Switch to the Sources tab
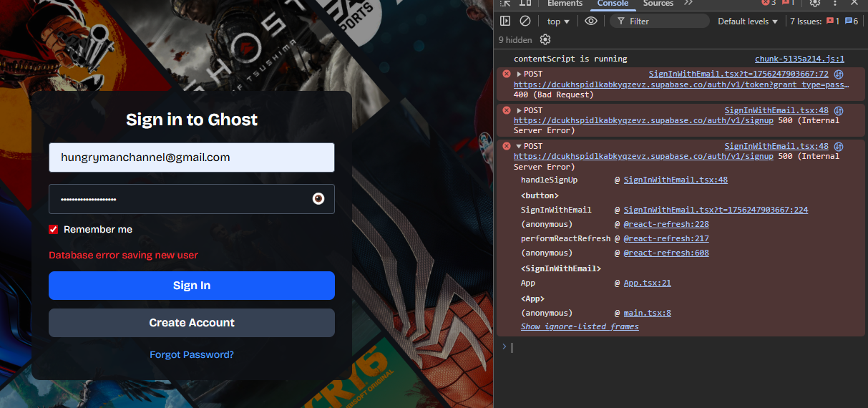The image size is (868, 408). (658, 4)
